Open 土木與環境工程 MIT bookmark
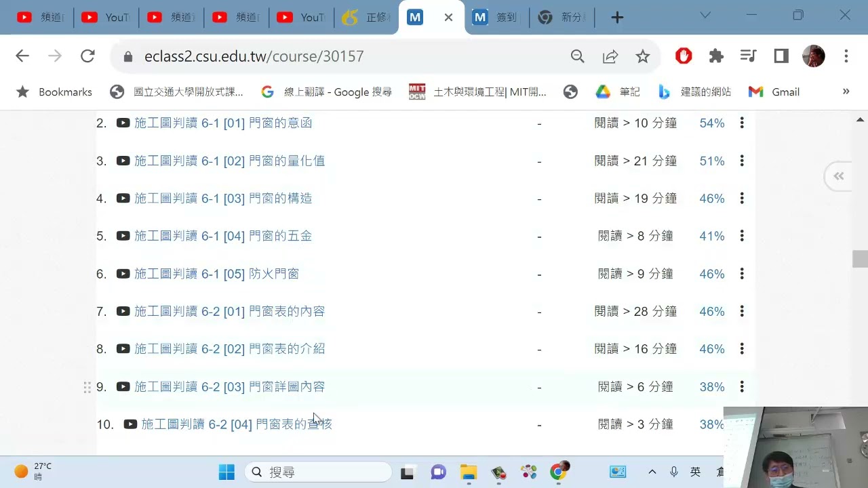Screen dimensions: 868x488 tap(477, 91)
